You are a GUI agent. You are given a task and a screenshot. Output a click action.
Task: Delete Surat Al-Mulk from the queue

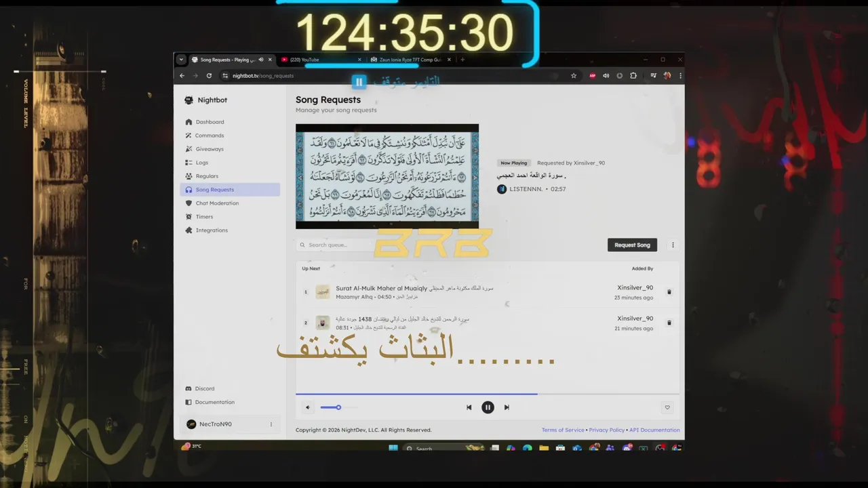[669, 292]
